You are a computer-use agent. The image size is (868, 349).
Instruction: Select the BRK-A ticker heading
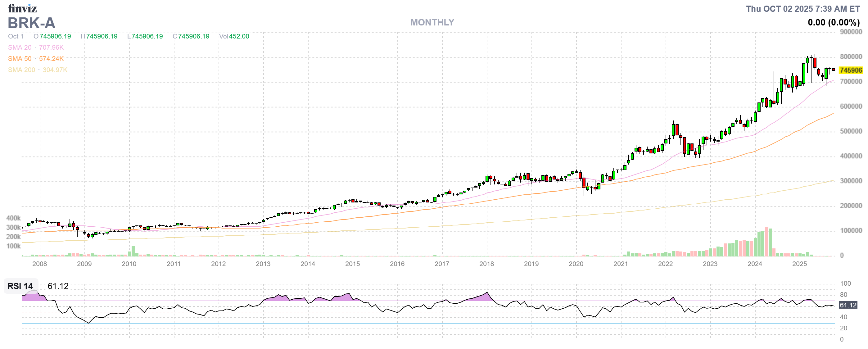(x=31, y=24)
